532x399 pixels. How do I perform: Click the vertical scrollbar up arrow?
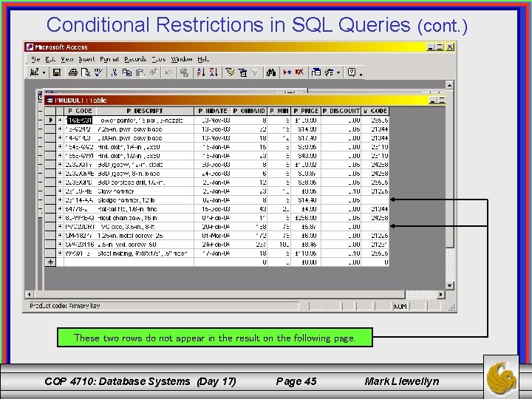point(449,85)
